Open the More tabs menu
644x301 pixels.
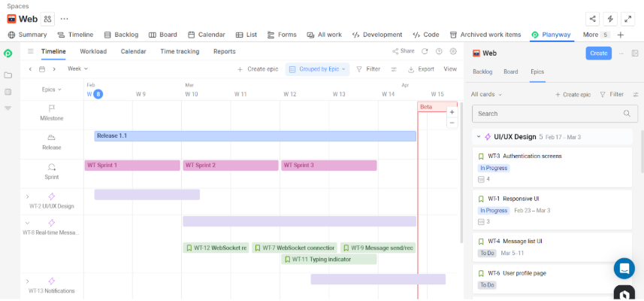(596, 35)
